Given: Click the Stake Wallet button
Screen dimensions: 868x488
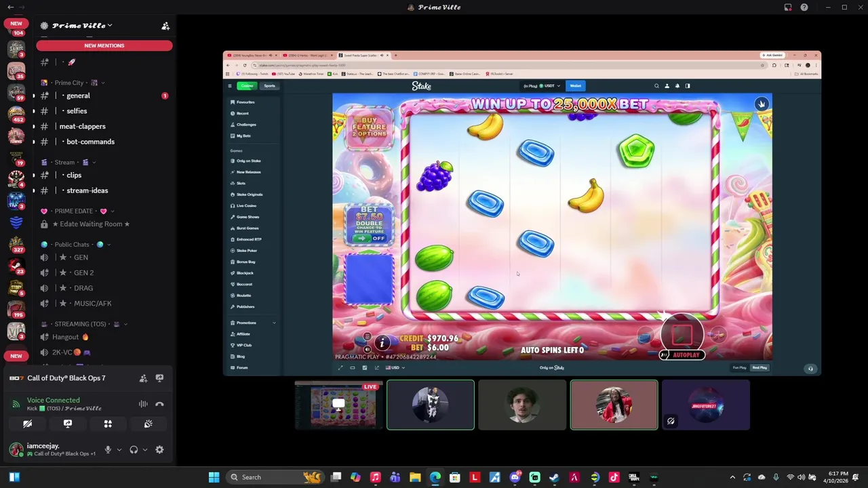Looking at the screenshot, I should 576,86.
